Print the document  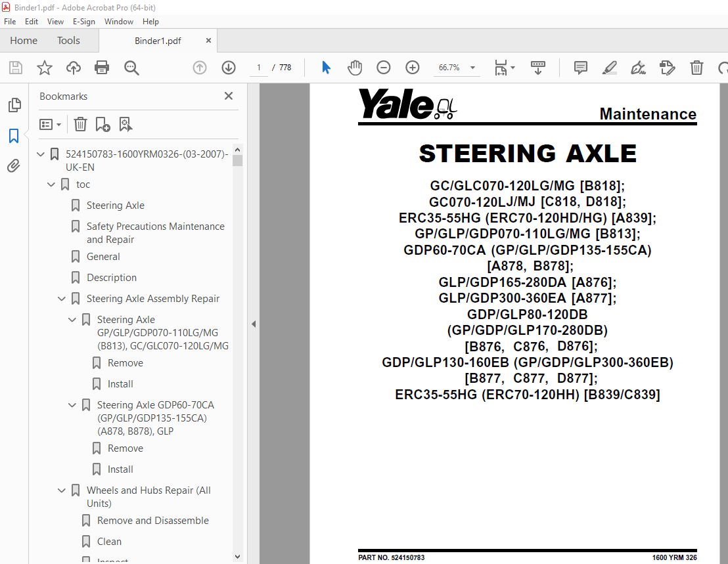pos(102,68)
